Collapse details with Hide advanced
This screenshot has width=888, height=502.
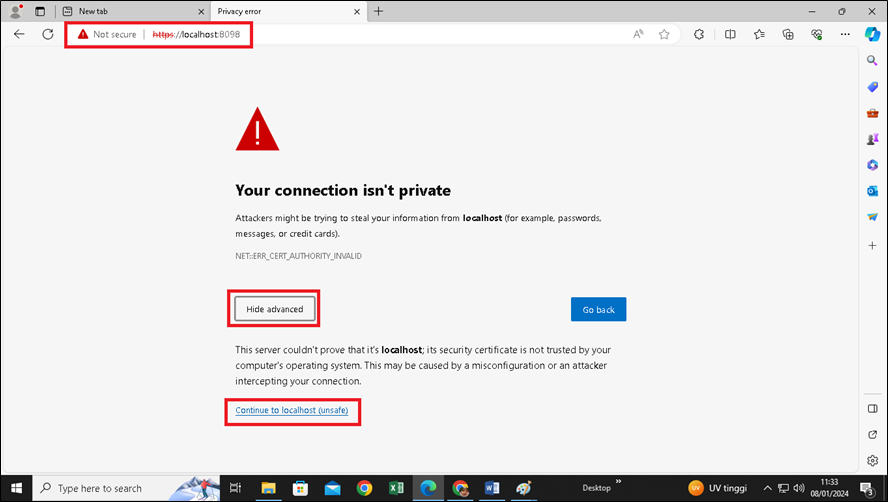(275, 309)
